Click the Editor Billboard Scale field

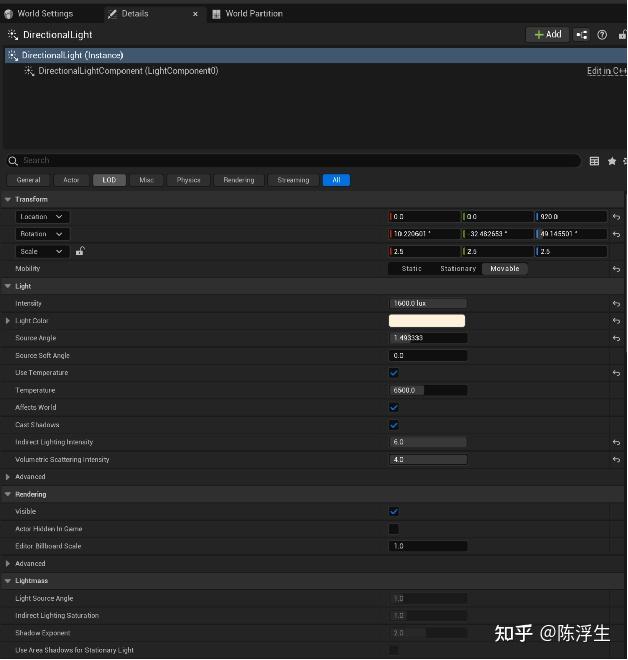tap(428, 546)
